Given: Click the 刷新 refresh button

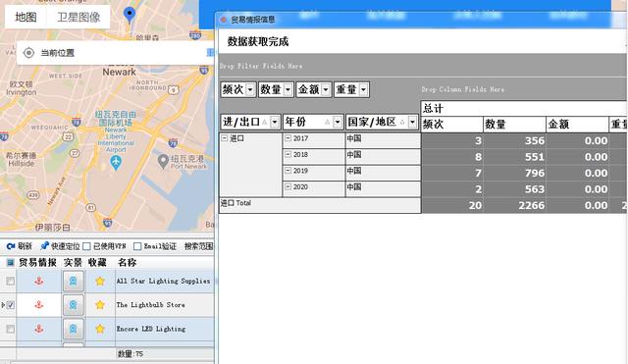Looking at the screenshot, I should tap(19, 246).
